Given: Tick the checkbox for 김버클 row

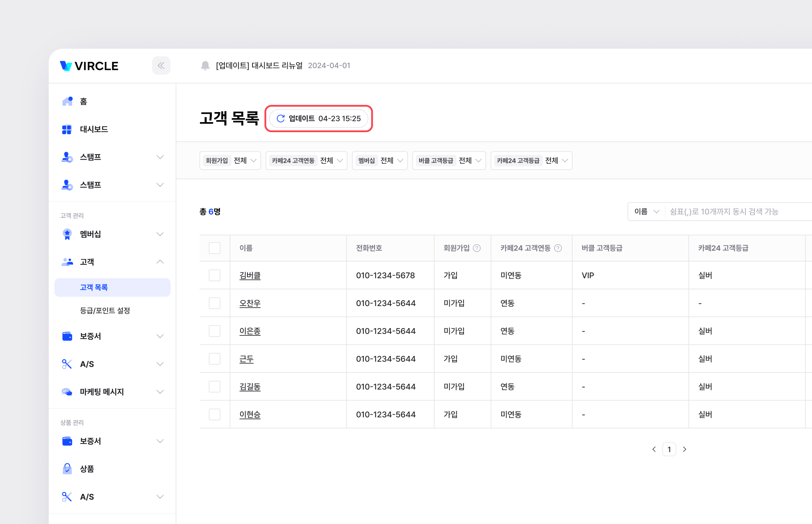Looking at the screenshot, I should coord(215,276).
